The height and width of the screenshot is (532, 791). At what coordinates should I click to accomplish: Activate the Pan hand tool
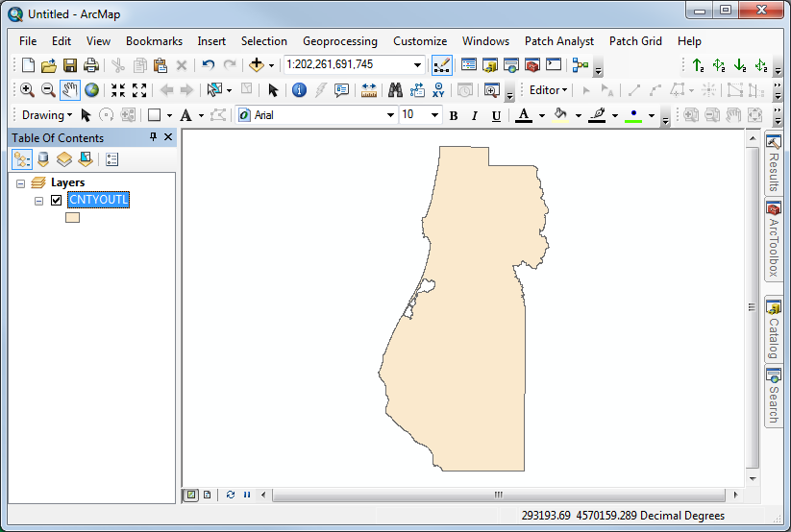coord(70,90)
